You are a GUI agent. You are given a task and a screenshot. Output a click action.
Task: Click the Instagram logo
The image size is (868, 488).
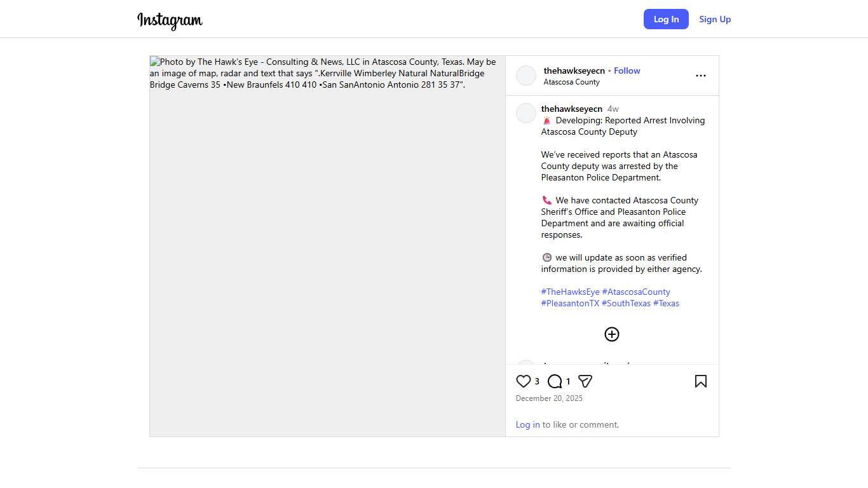pyautogui.click(x=170, y=20)
